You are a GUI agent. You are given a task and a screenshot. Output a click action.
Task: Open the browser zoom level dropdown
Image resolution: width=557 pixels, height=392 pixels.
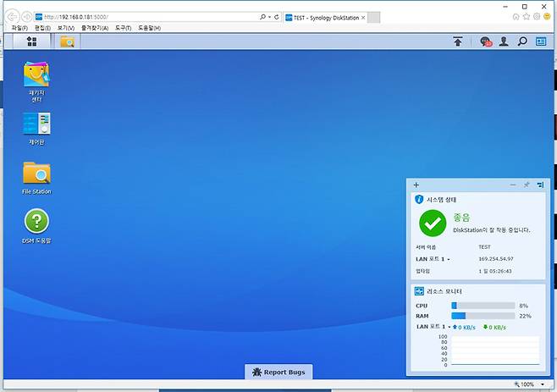click(543, 384)
